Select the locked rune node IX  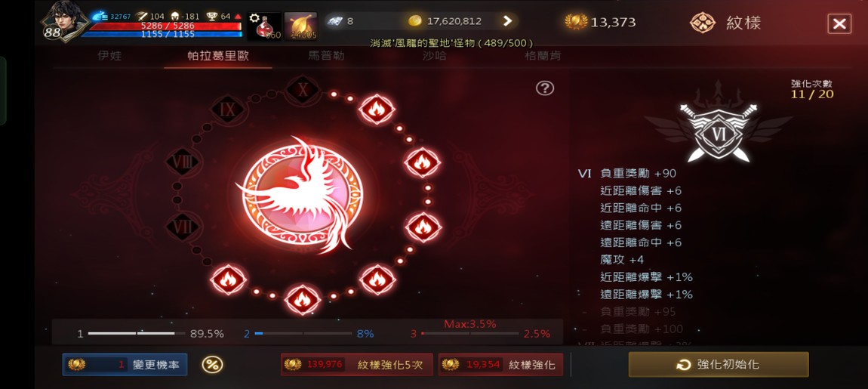pyautogui.click(x=227, y=110)
